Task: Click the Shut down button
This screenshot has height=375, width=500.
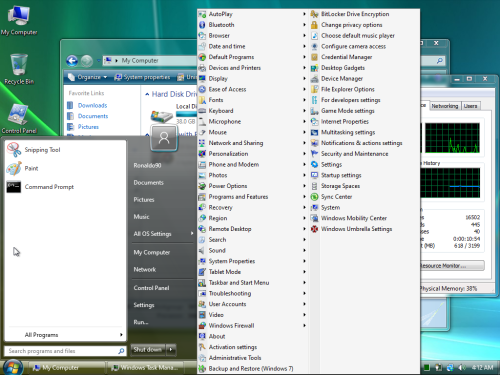Action: pyautogui.click(x=148, y=350)
